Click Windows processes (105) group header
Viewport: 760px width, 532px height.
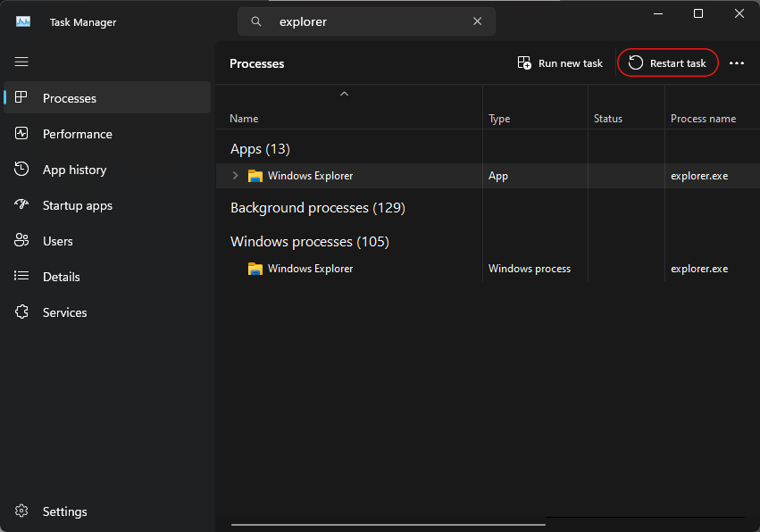point(310,242)
